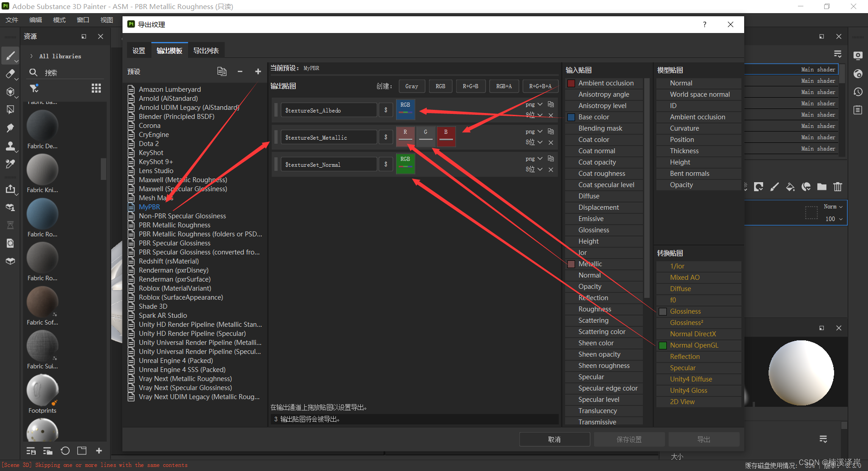Copy the $textureSet_Albedo output map

pyautogui.click(x=551, y=104)
